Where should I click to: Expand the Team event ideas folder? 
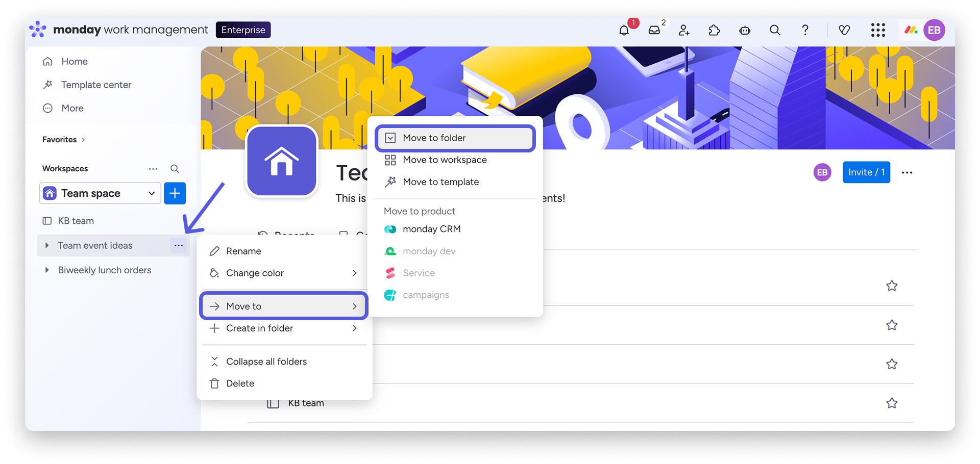pos(47,245)
